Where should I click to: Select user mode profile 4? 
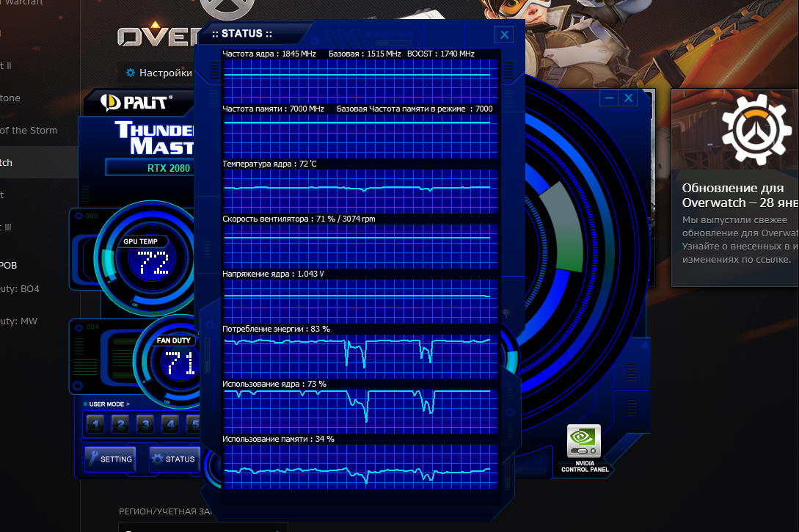(170, 423)
